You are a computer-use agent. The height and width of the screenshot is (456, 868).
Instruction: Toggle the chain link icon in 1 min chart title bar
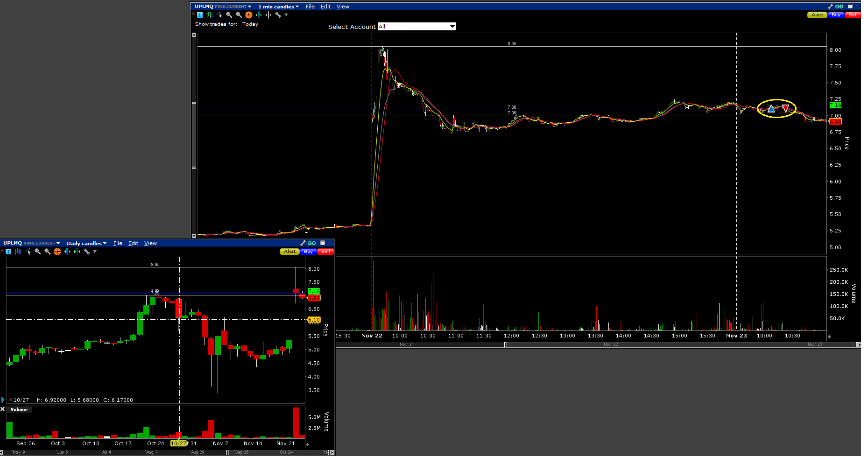point(840,7)
